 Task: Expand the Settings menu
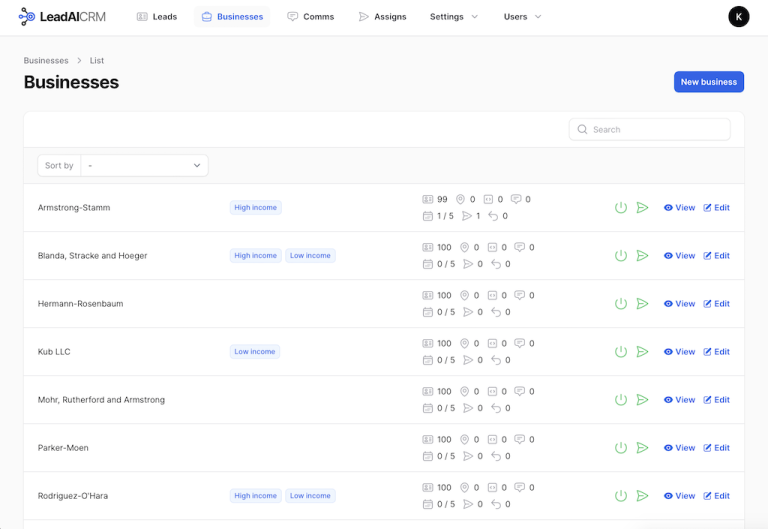point(453,17)
